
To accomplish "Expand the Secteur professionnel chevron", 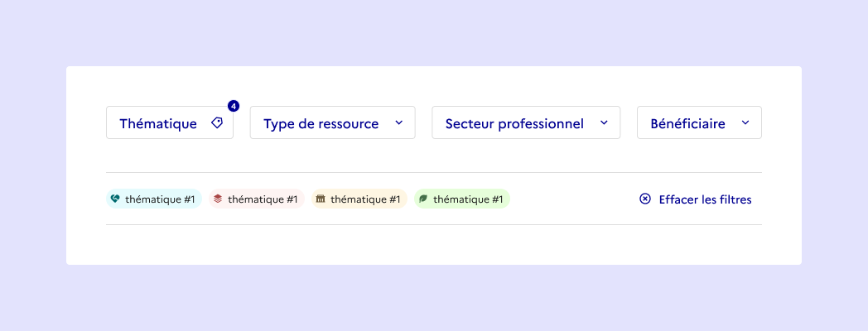I will tap(604, 123).
